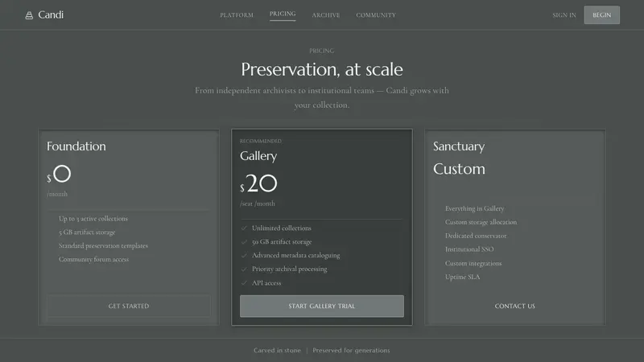Click 'Everything in Gallery' feature

click(x=474, y=208)
